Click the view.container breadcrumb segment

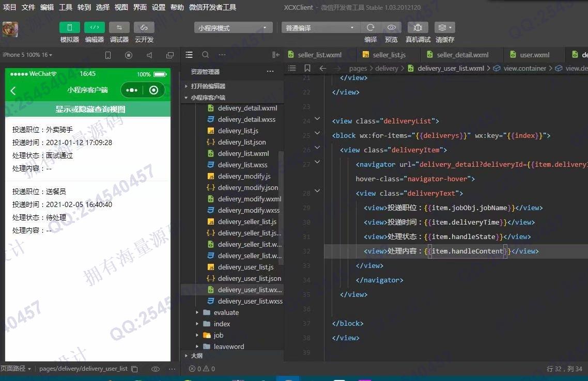[524, 68]
